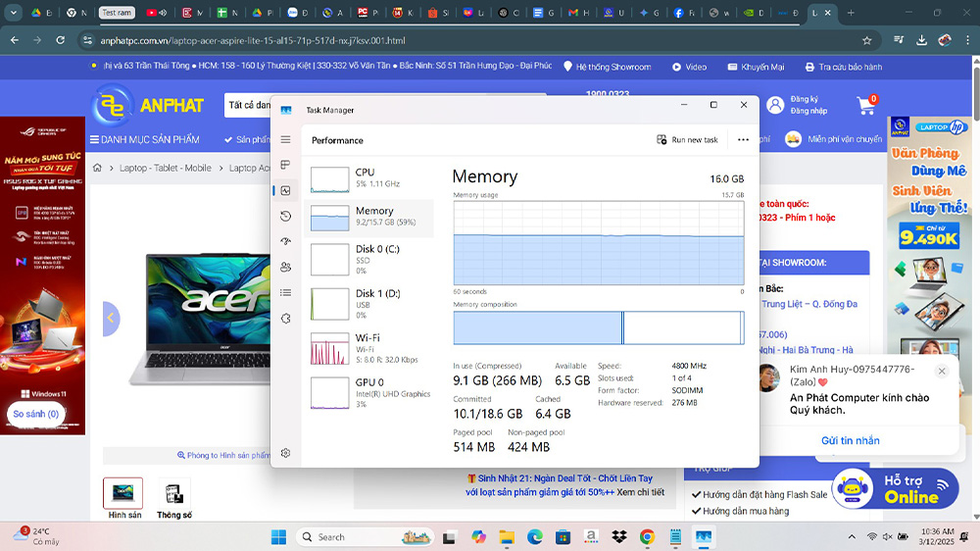
Task: Show previous product image arrow
Action: (x=111, y=319)
